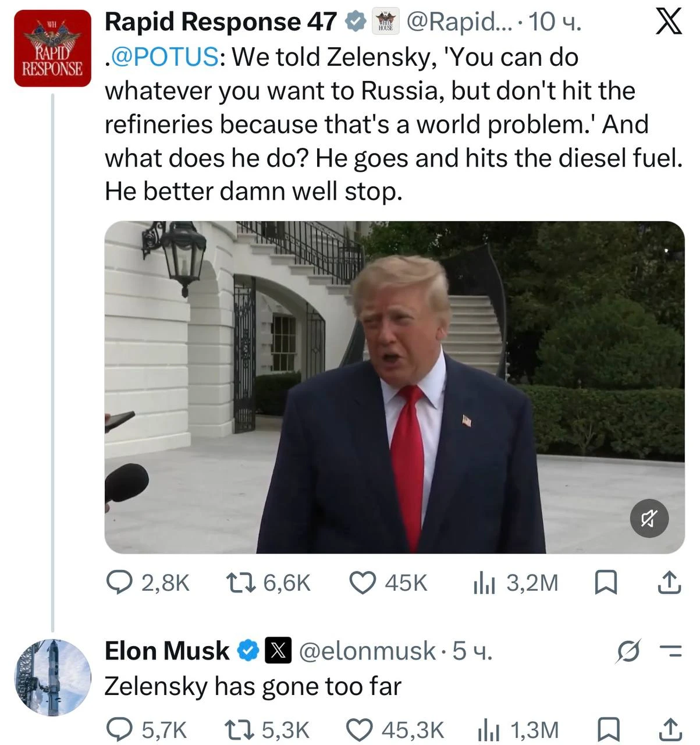
Task: Click the Grok icon on Elon's reply
Action: [x=628, y=652]
